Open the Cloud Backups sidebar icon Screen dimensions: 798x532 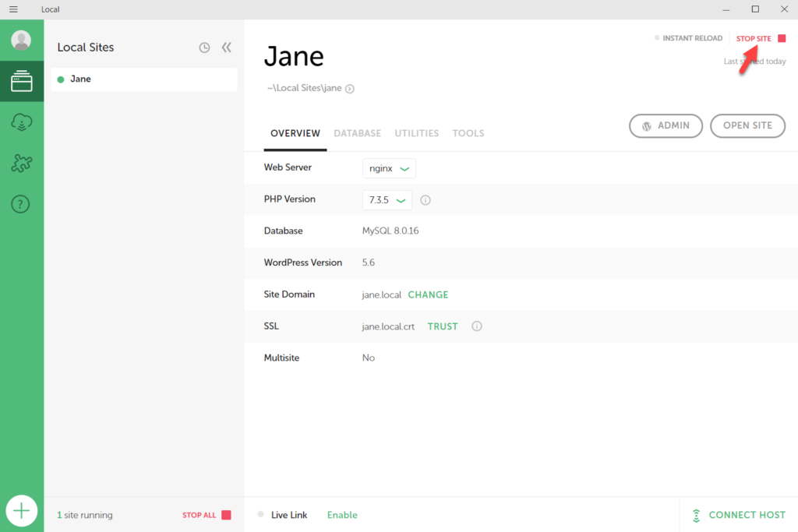pos(21,122)
